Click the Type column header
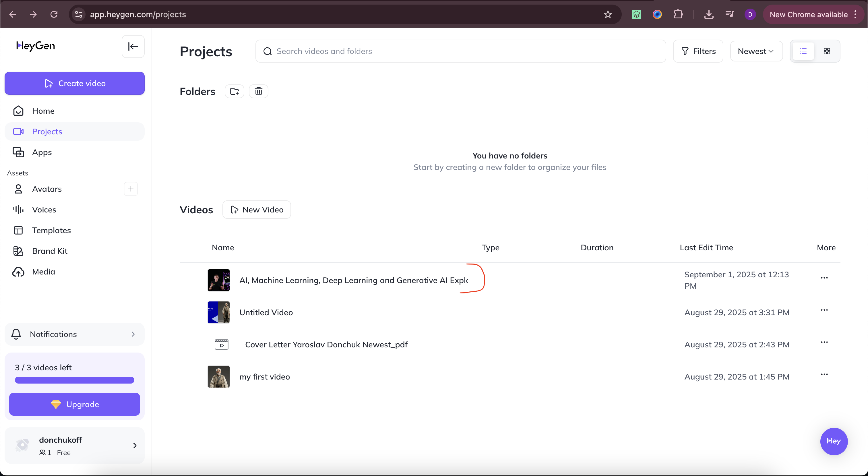The height and width of the screenshot is (476, 868). pos(490,248)
